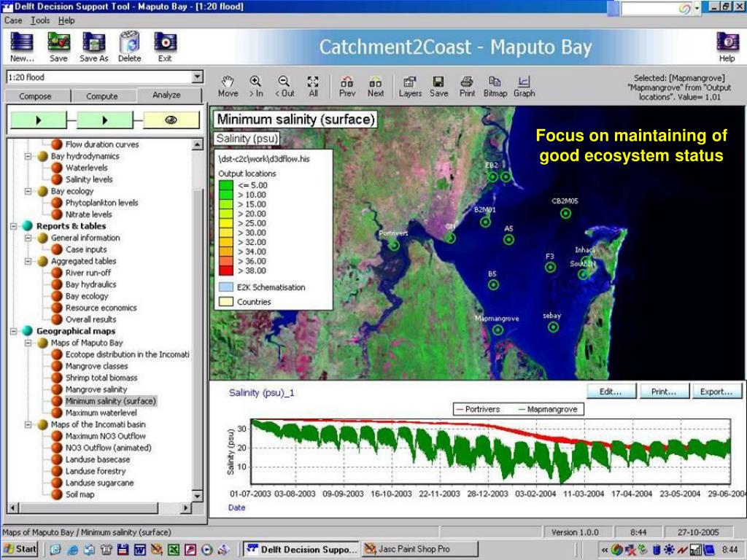Open the Landuse sugarcane map item
747x560 pixels.
pyautogui.click(x=99, y=483)
